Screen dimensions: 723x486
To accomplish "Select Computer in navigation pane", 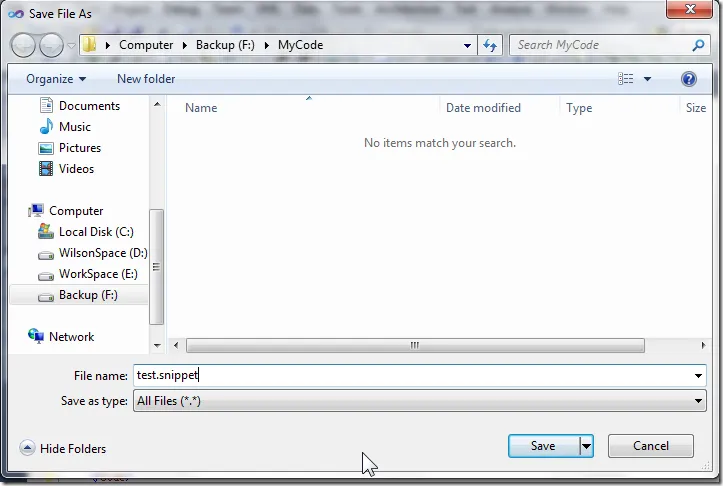I will [76, 211].
